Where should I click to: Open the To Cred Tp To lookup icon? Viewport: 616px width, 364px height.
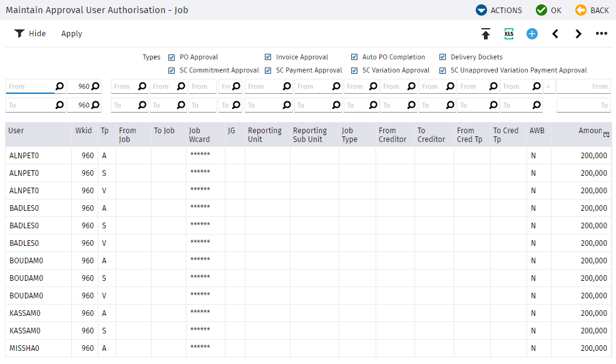(536, 105)
